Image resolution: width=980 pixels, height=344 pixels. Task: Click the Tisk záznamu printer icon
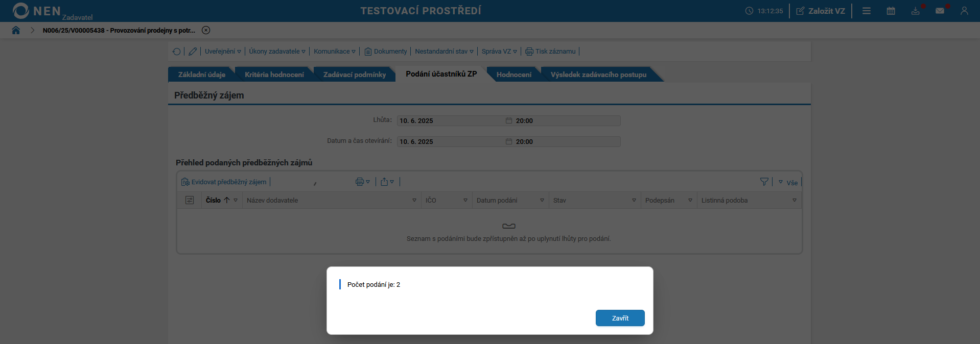coord(528,51)
